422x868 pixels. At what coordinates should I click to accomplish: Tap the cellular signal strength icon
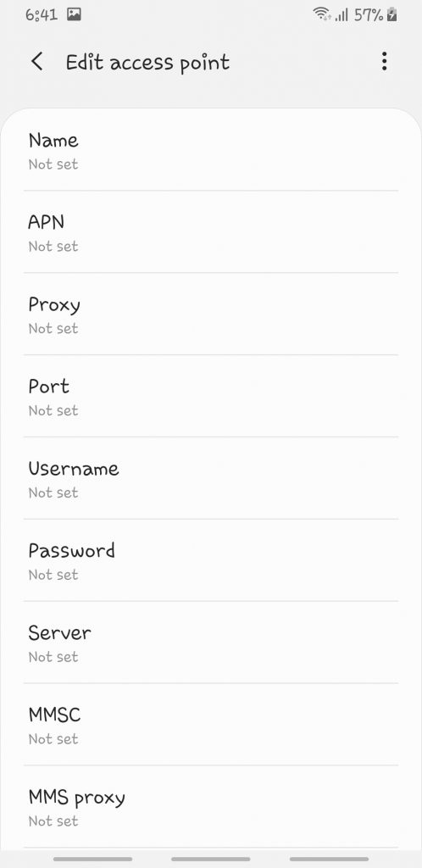coord(341,15)
